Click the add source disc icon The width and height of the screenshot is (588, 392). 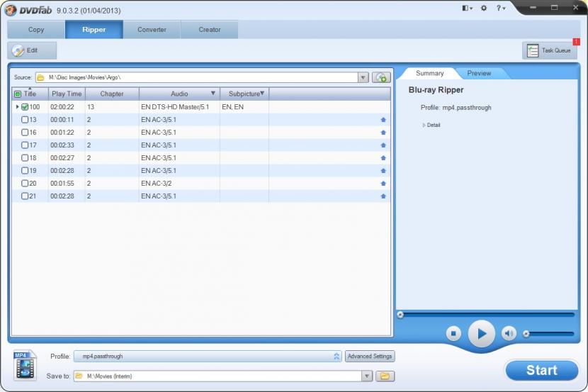coord(381,77)
